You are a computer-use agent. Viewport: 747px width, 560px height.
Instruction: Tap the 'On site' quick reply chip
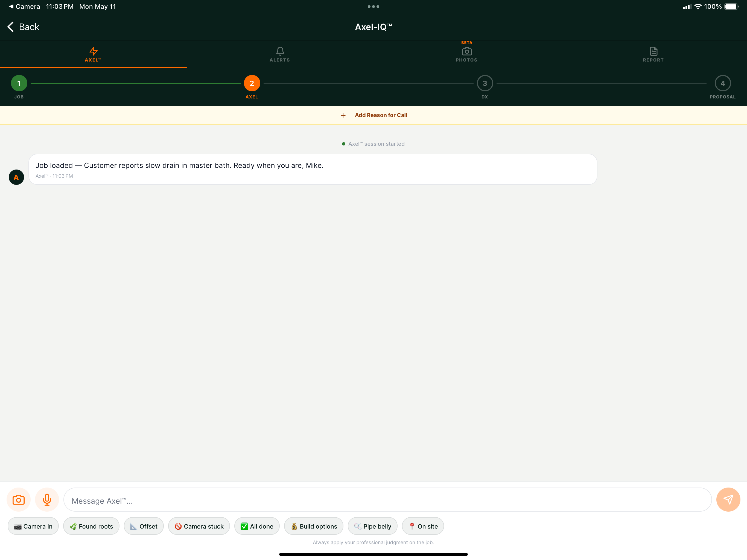(x=423, y=526)
